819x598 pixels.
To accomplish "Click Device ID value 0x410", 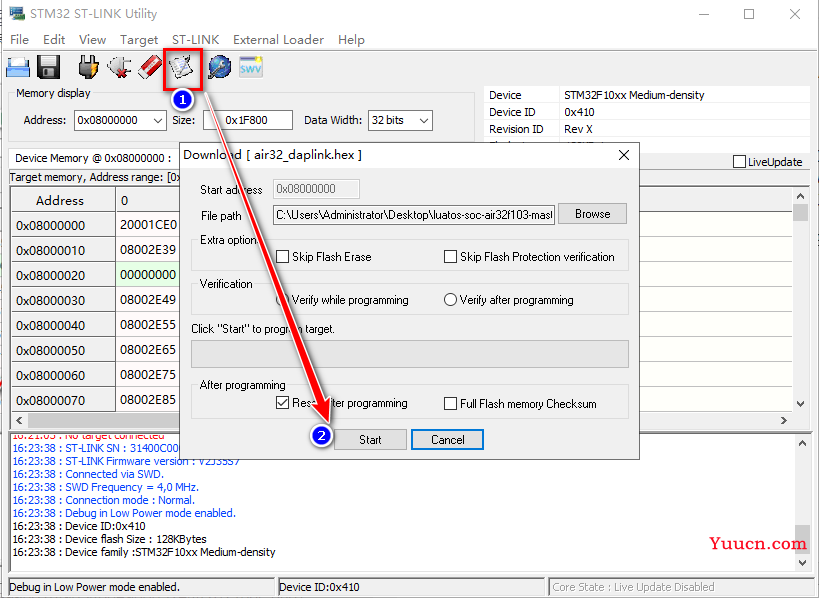I will pyautogui.click(x=579, y=112).
